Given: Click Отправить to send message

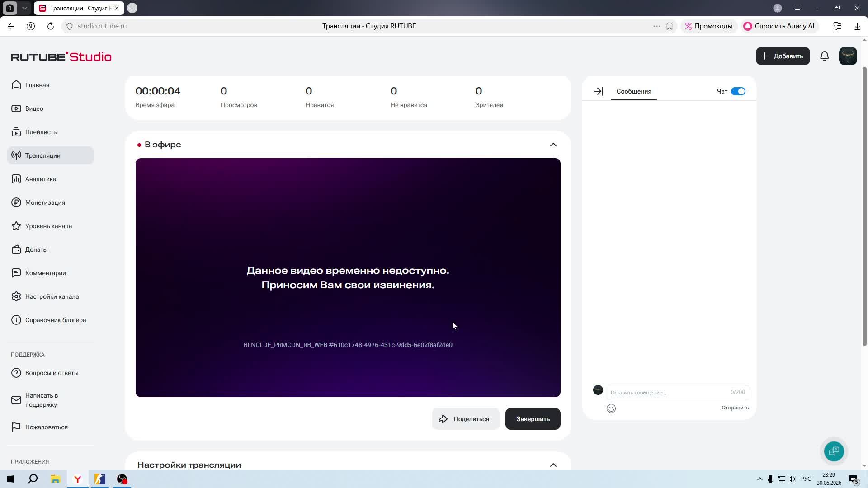Looking at the screenshot, I should pyautogui.click(x=735, y=408).
